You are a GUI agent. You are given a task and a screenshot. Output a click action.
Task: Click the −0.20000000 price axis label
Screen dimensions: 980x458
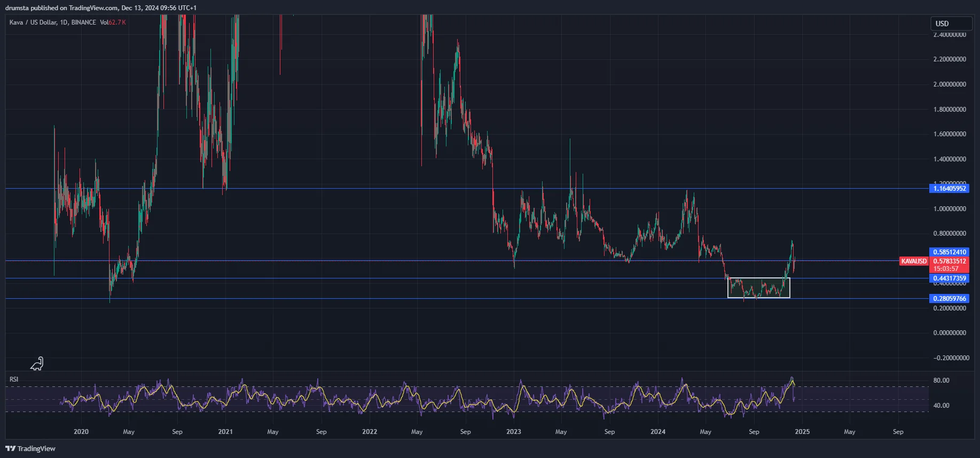point(951,358)
